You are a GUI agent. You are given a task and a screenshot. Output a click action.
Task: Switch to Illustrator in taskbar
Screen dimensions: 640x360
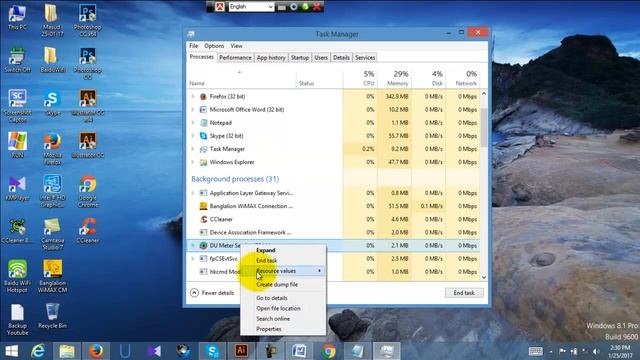tap(241, 351)
